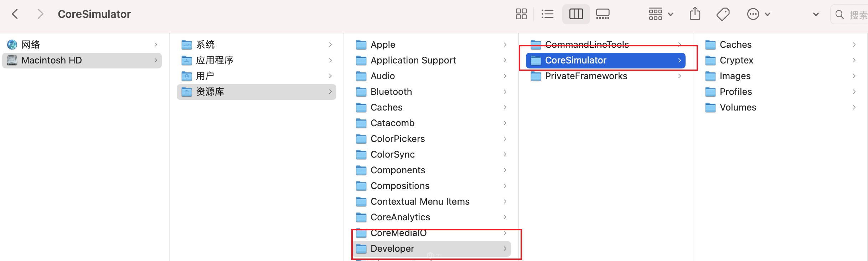This screenshot has height=261, width=868.
Task: Open the Images folder
Action: (x=780, y=76)
